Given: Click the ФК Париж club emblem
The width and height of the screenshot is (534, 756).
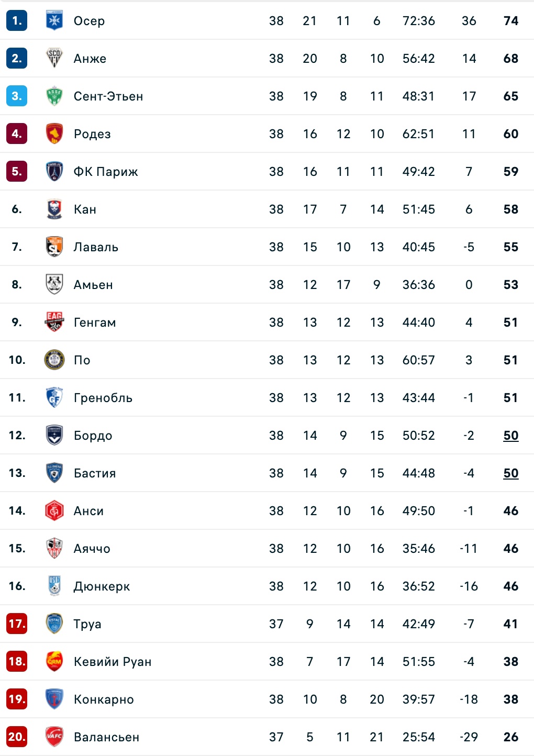Looking at the screenshot, I should 54,172.
